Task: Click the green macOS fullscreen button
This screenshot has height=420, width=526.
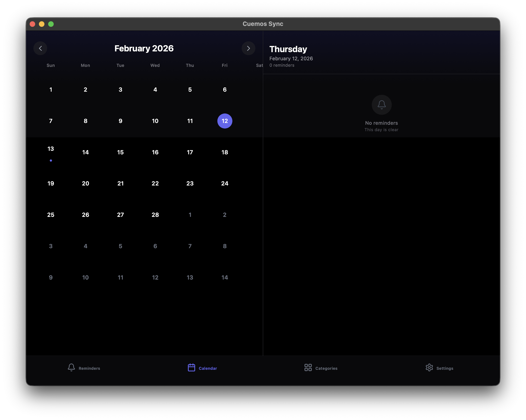Action: (51, 24)
